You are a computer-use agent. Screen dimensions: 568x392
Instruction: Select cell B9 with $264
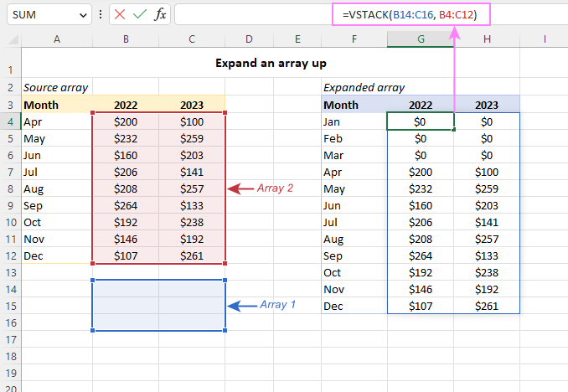(x=126, y=205)
